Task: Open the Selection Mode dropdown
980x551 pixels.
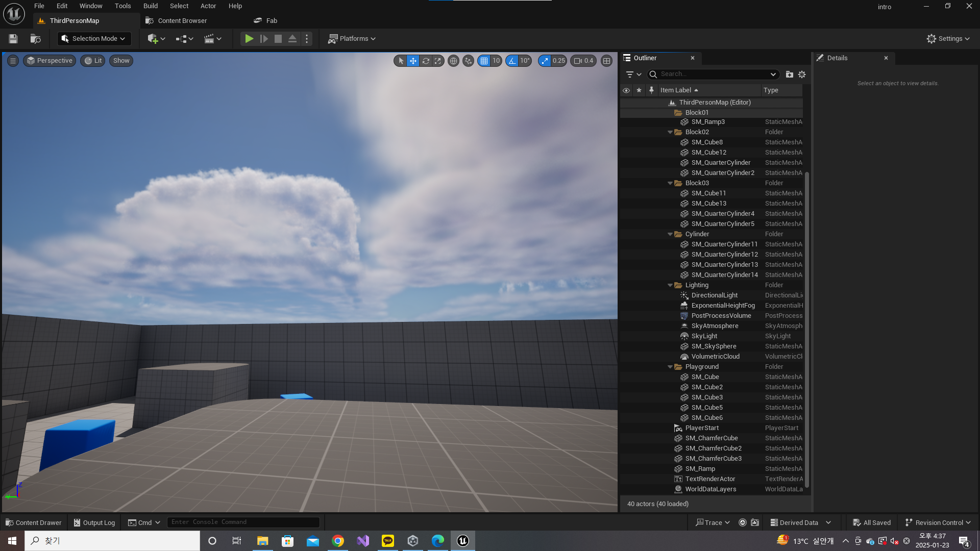Action: [94, 39]
